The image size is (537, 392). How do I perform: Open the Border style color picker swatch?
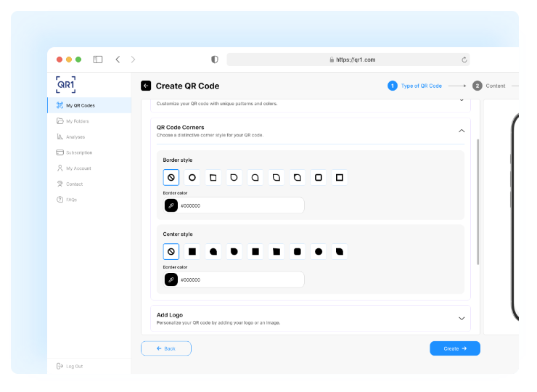[x=171, y=205]
